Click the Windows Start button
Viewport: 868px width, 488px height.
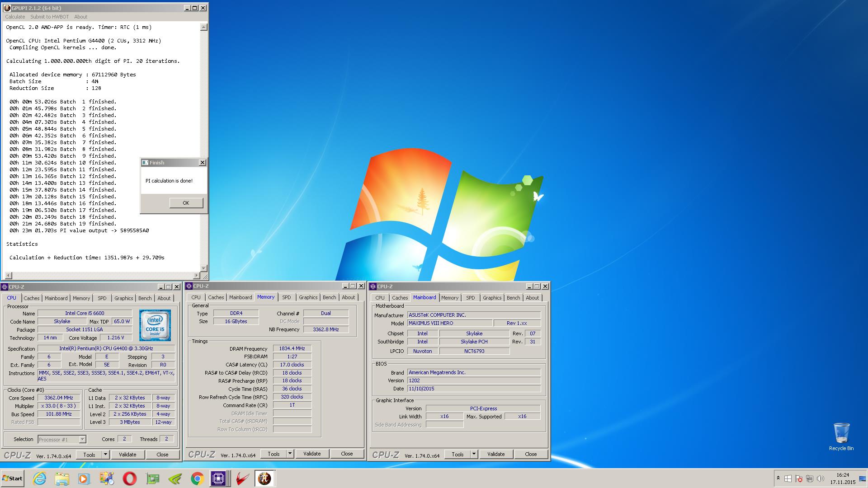(x=13, y=479)
